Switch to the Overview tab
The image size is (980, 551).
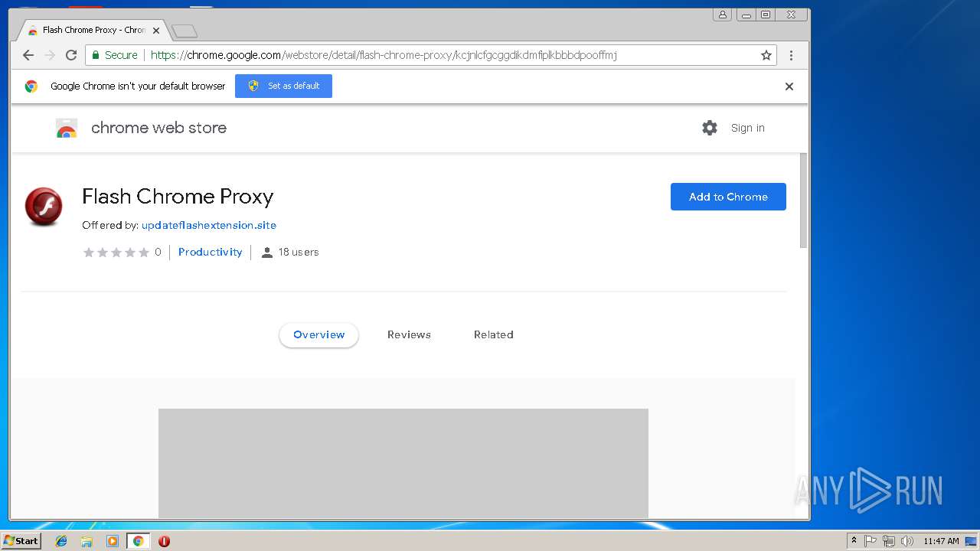(318, 334)
